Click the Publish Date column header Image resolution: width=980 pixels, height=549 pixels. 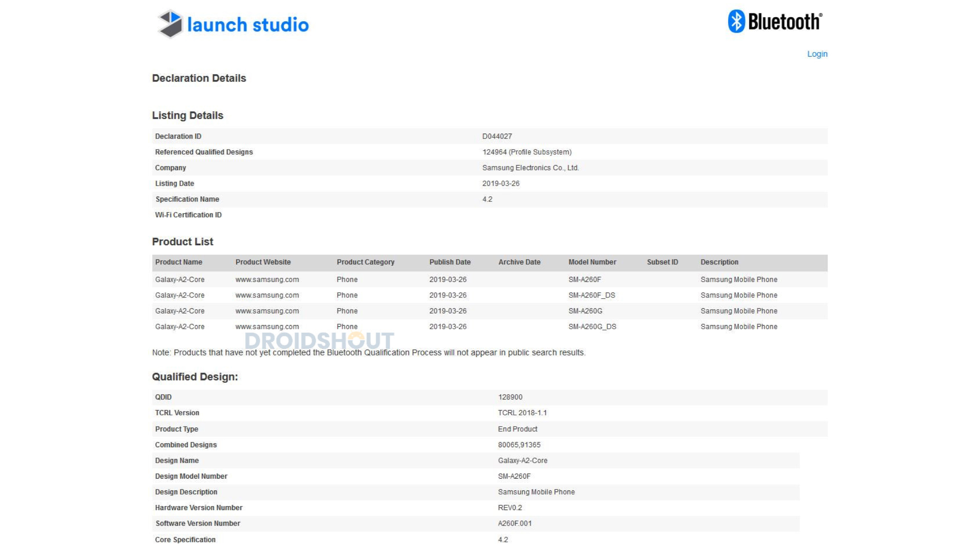coord(450,262)
